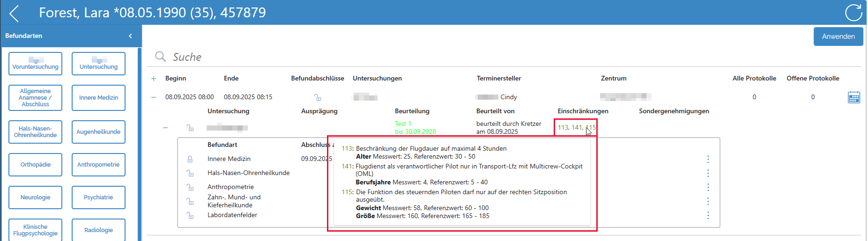
Task: Select Anthropometrie row in Befundart list
Action: 230,187
